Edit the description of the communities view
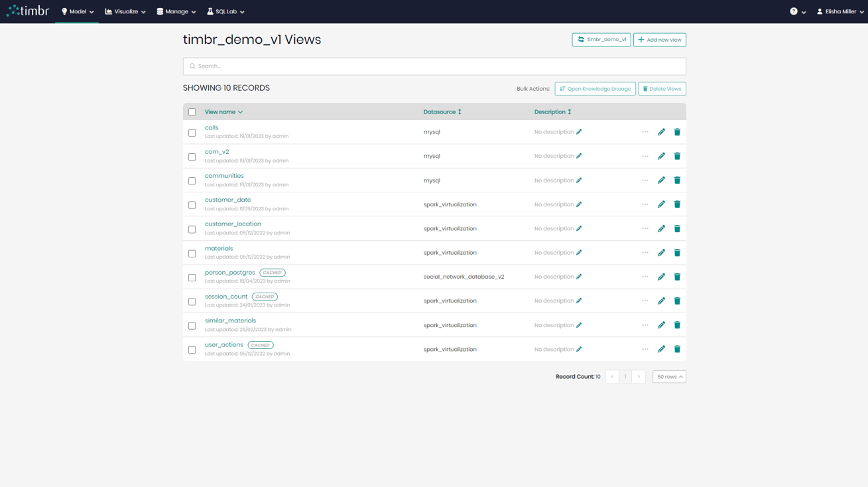The height and width of the screenshot is (487, 868). pyautogui.click(x=580, y=180)
